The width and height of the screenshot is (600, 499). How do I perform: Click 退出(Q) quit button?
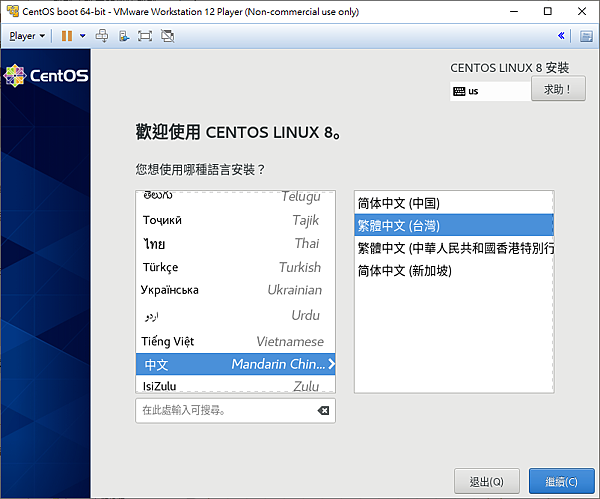click(487, 481)
